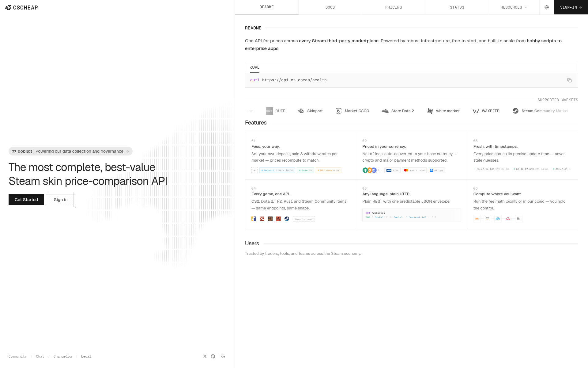This screenshot has width=588, height=368.
Task: Expand the Resources dropdown
Action: tap(514, 7)
